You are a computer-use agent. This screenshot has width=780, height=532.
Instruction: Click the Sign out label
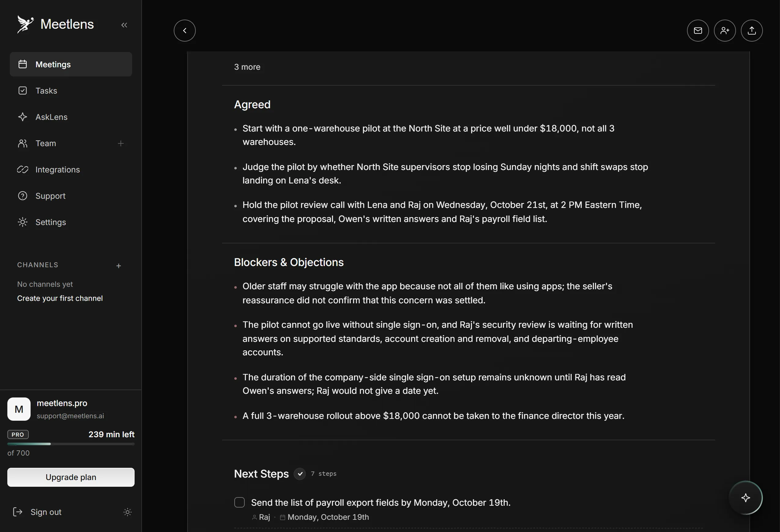46,512
